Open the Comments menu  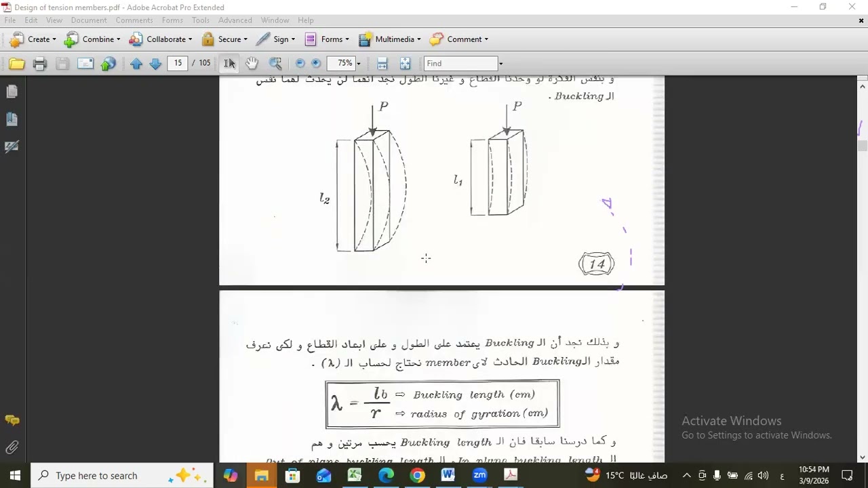pyautogui.click(x=134, y=20)
